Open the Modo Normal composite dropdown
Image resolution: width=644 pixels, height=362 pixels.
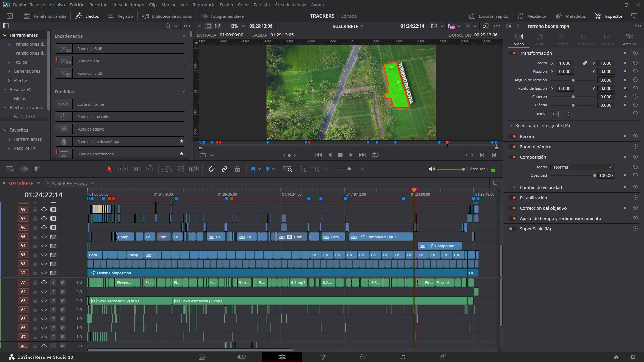click(583, 167)
